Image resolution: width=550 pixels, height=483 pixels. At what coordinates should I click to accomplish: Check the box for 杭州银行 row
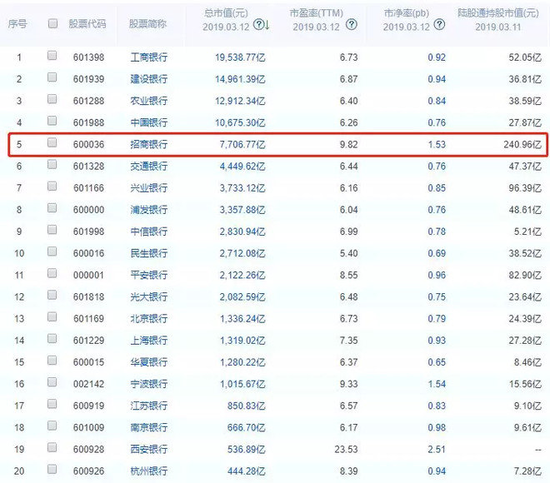52,469
